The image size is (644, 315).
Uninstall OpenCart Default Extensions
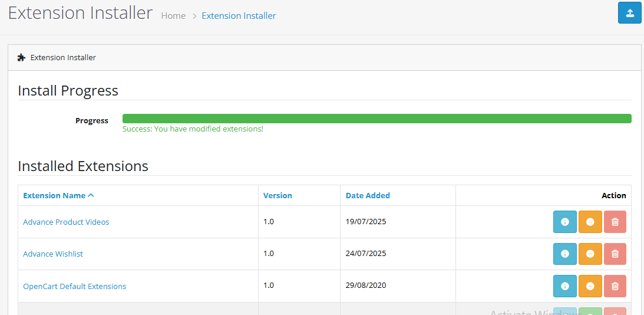(x=590, y=286)
